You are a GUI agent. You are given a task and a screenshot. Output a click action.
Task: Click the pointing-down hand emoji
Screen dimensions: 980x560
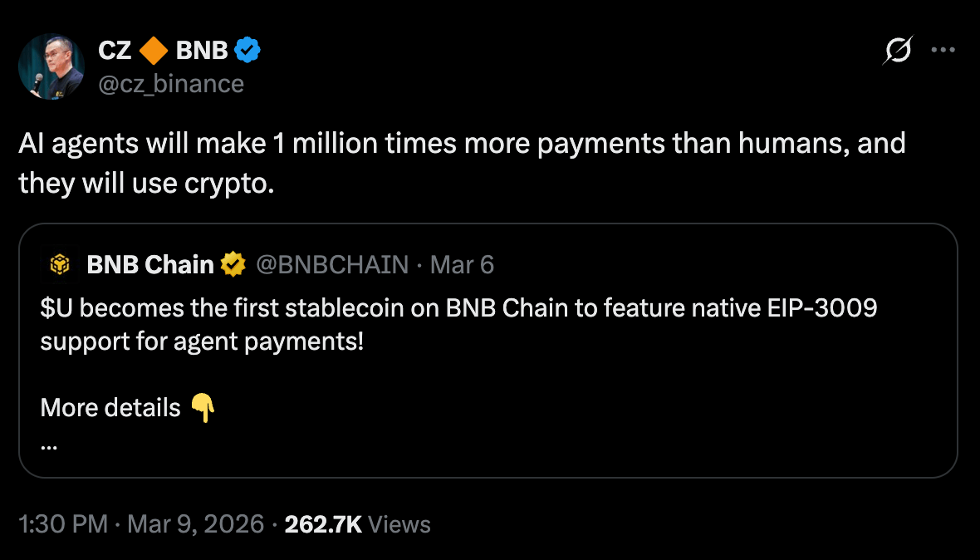(203, 407)
